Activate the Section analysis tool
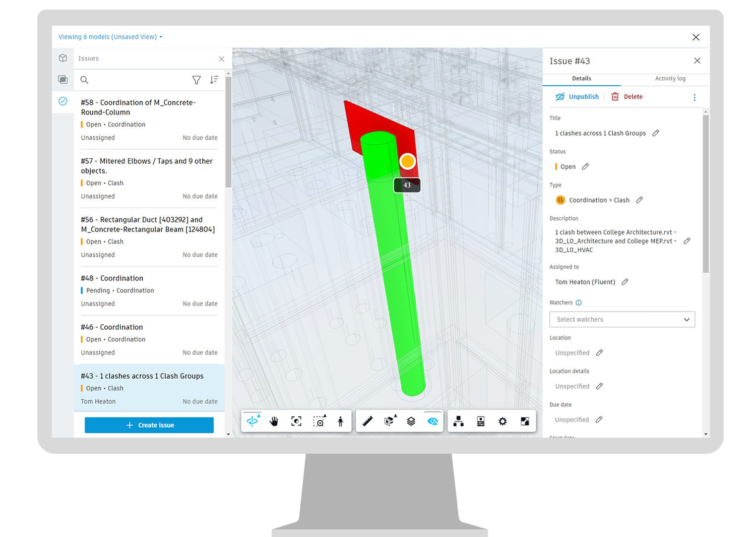This screenshot has width=756, height=537. 389,421
